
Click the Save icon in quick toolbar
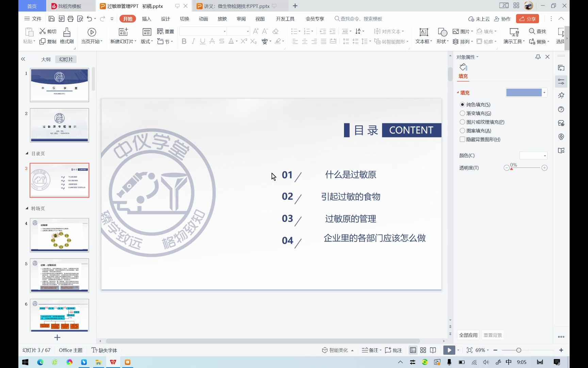pyautogui.click(x=51, y=19)
